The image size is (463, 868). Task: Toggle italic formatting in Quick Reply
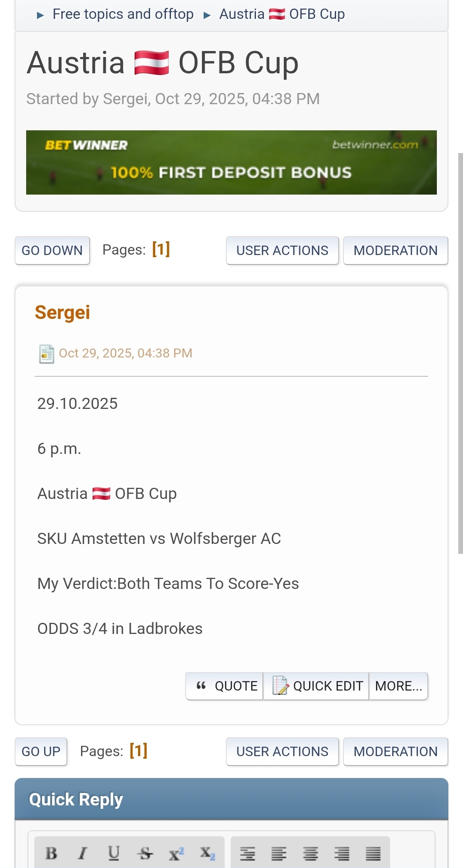coord(82,853)
